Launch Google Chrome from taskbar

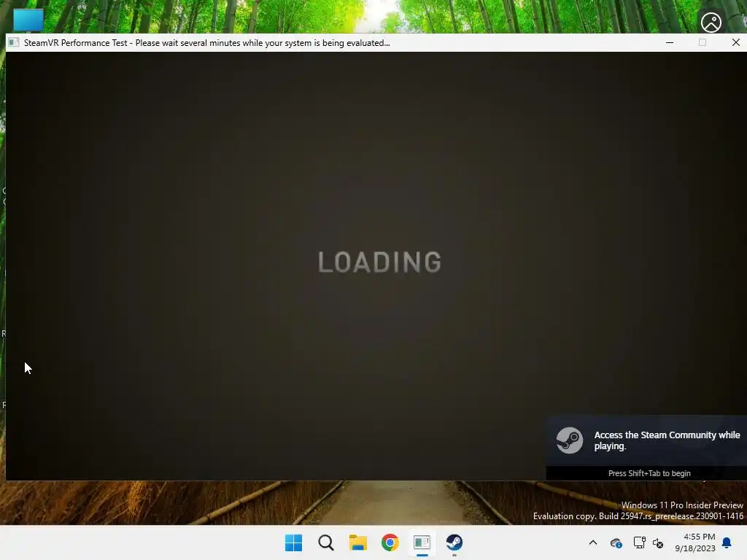tap(390, 542)
